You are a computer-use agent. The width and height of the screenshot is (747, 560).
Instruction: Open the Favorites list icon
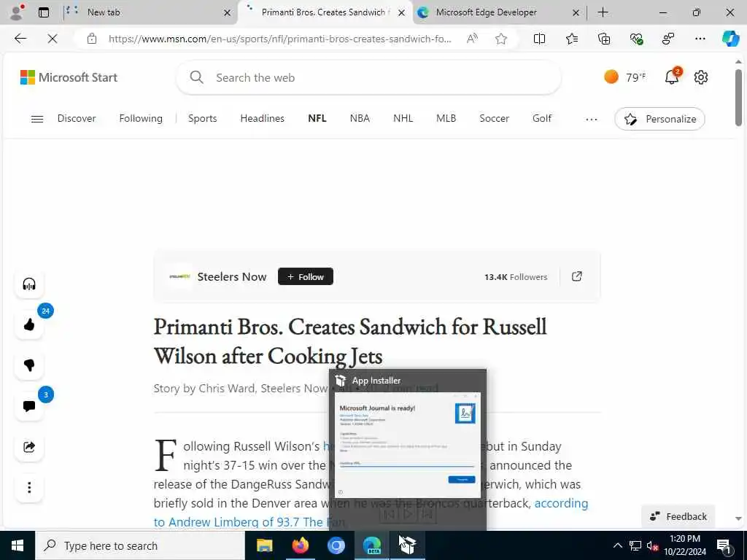pos(572,39)
